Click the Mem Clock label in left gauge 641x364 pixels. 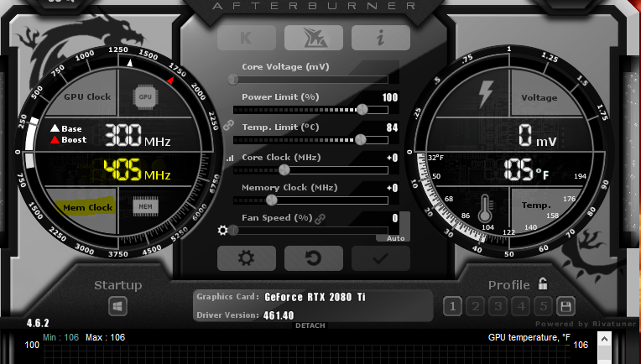87,207
